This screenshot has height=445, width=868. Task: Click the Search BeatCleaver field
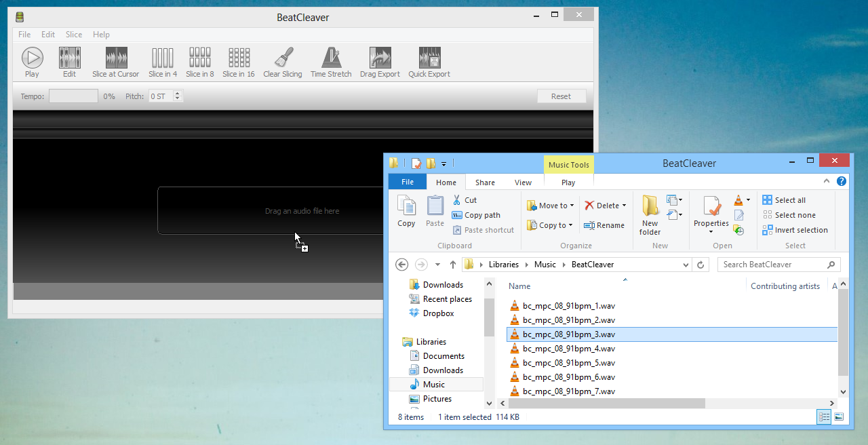pyautogui.click(x=779, y=265)
